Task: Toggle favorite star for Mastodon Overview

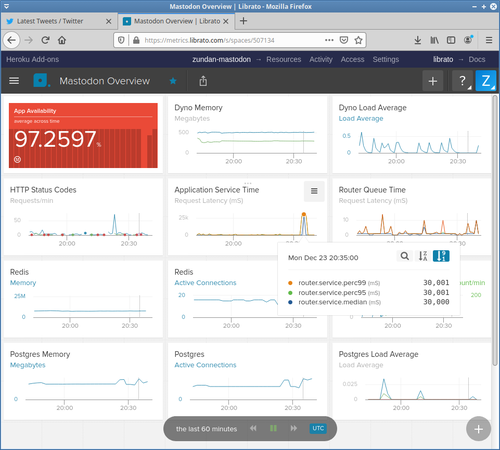Action: 173,81
